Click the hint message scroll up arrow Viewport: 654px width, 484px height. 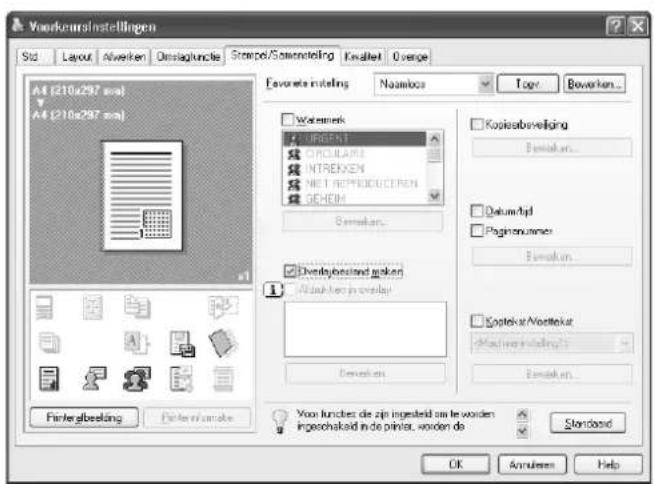pyautogui.click(x=522, y=415)
